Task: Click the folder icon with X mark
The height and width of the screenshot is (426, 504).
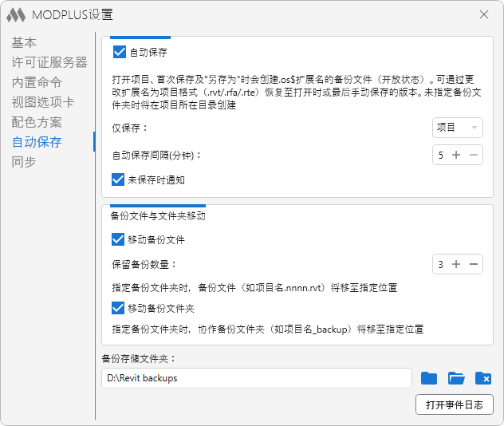Action: pos(483,378)
